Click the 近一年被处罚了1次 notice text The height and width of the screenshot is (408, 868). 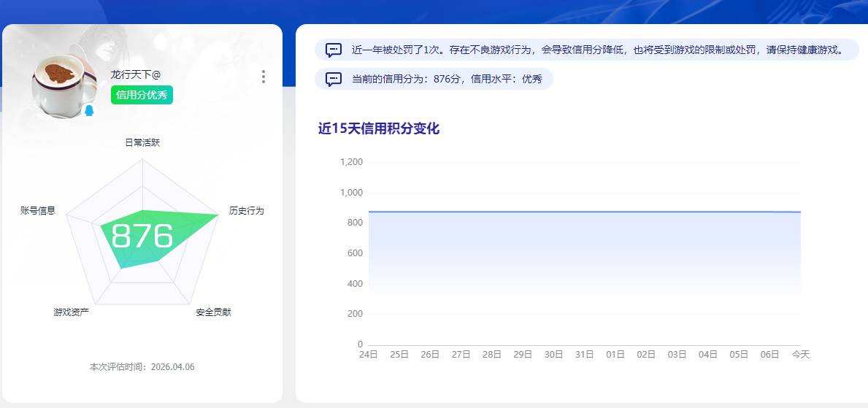597,50
